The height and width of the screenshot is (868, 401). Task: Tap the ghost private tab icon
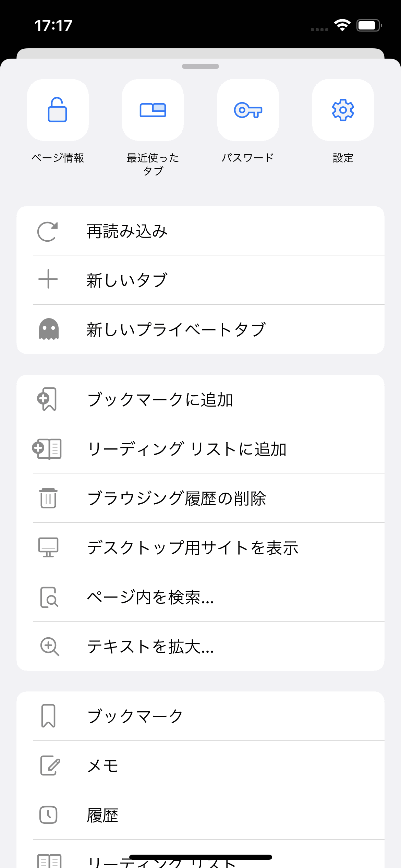(x=48, y=329)
